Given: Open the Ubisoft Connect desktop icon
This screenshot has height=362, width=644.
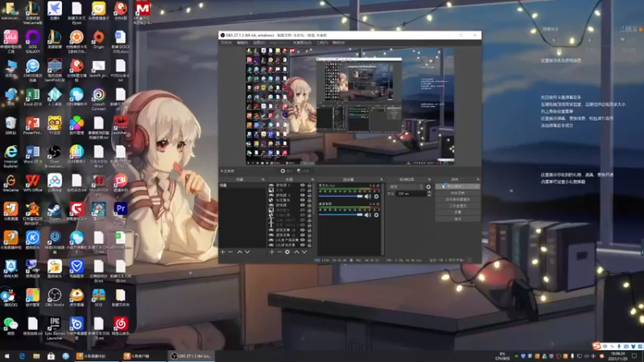Looking at the screenshot, I should pos(98,99).
